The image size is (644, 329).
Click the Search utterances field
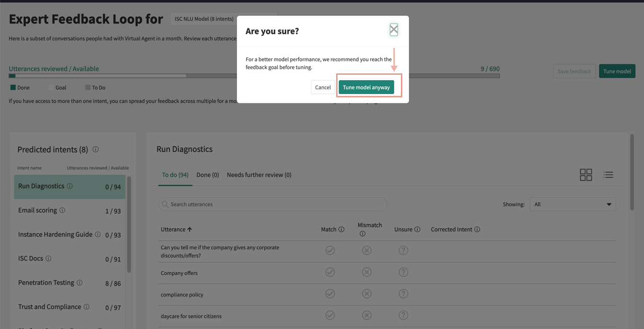(x=272, y=204)
